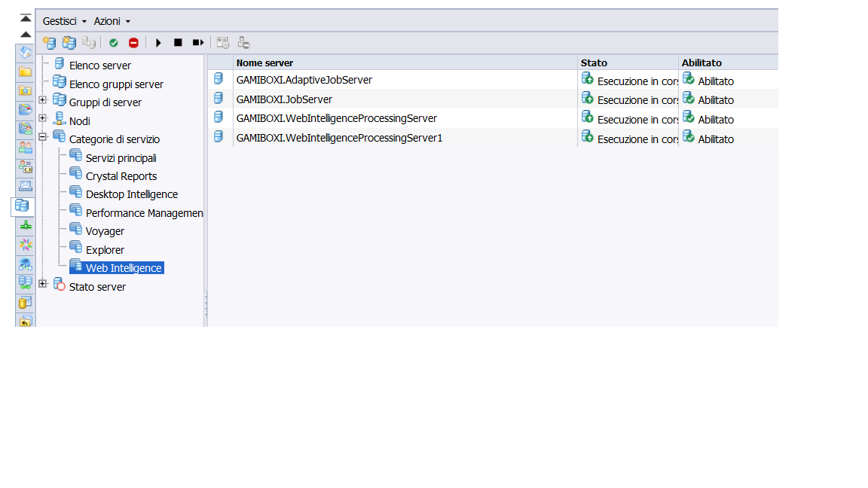The height and width of the screenshot is (488, 868).
Task: Open the starred personal folders sidebar icon
Action: 26,90
